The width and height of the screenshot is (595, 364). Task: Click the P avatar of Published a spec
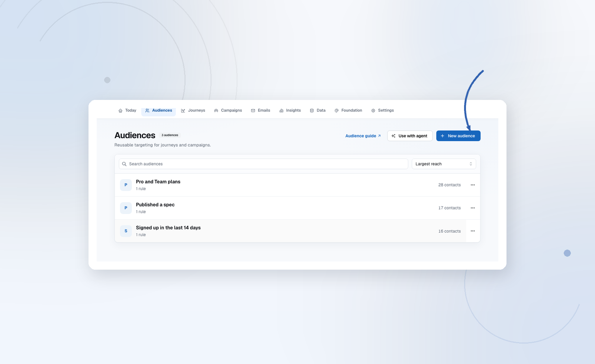click(x=126, y=208)
